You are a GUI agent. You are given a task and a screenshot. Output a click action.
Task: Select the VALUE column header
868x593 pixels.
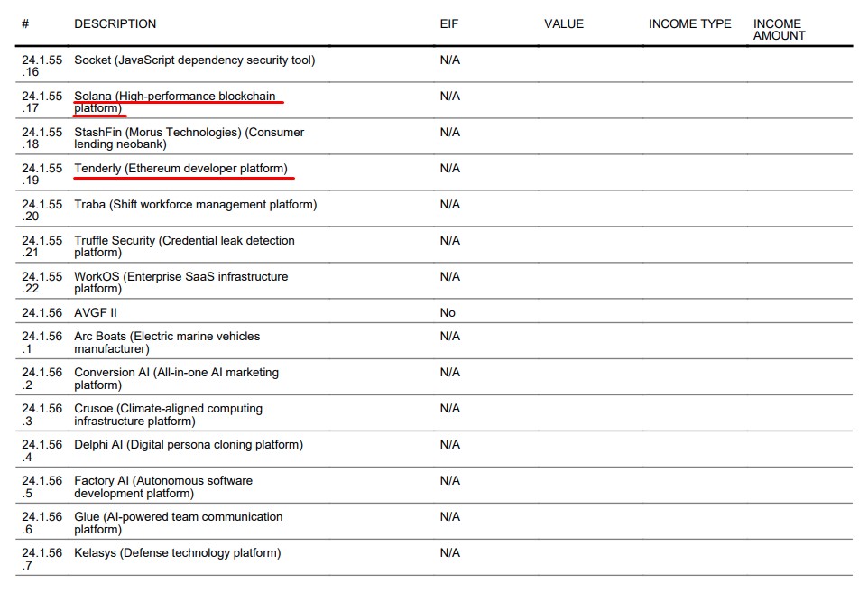564,23
